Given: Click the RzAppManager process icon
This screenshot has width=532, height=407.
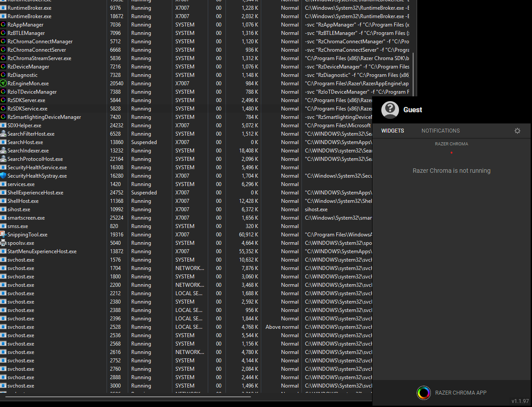Looking at the screenshot, I should [x=4, y=25].
